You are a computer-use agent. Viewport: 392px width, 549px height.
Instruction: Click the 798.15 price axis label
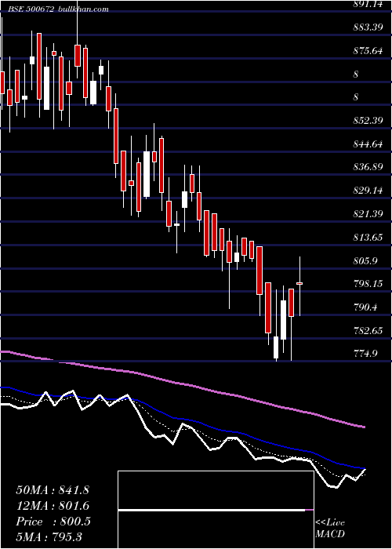pyautogui.click(x=368, y=284)
